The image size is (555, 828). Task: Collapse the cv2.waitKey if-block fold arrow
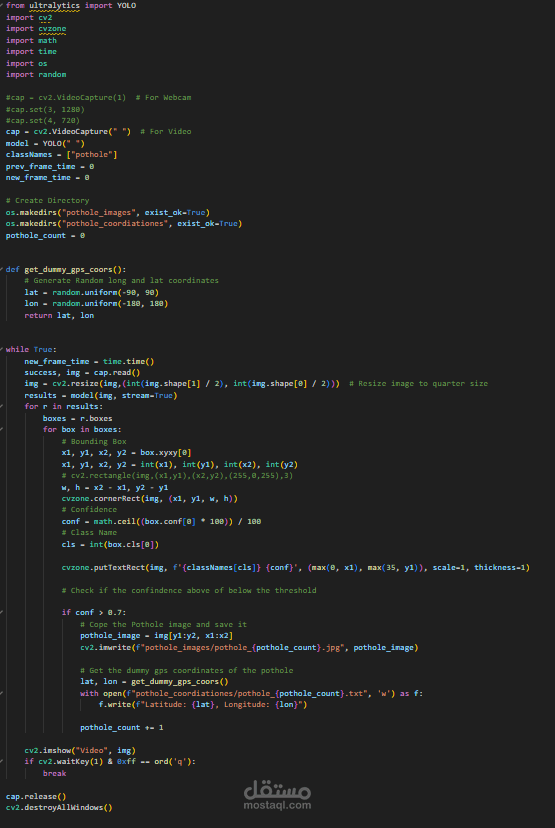pos(2,761)
